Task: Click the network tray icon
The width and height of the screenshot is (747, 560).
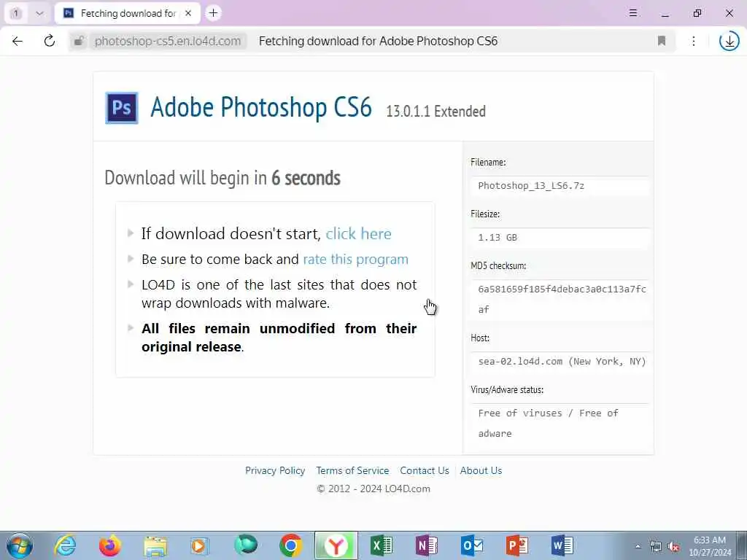Action: (656, 547)
